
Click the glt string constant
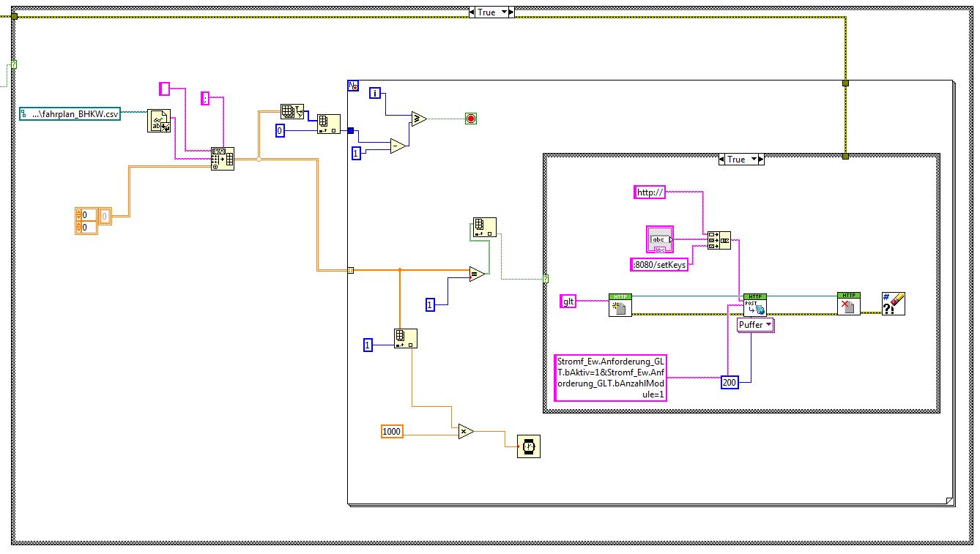coord(569,301)
